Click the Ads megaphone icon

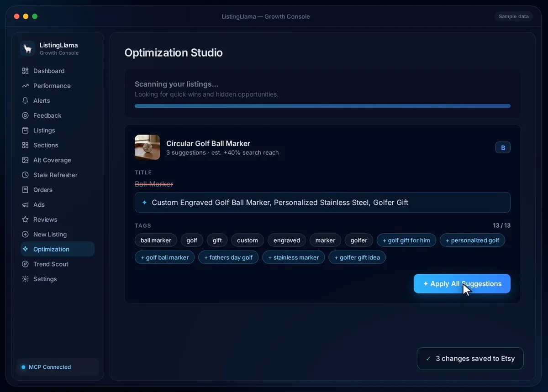point(25,204)
